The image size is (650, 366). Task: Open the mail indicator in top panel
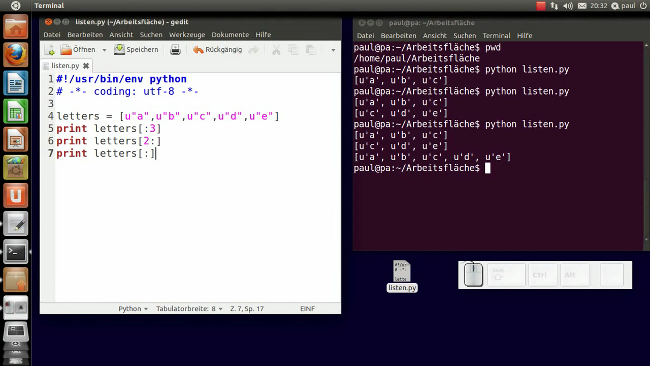tap(582, 6)
